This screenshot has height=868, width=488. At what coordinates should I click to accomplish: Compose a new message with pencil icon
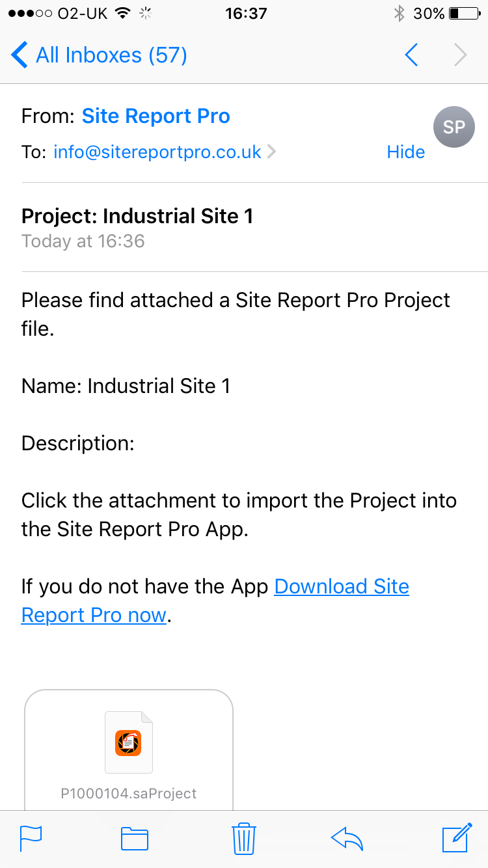[x=457, y=837]
